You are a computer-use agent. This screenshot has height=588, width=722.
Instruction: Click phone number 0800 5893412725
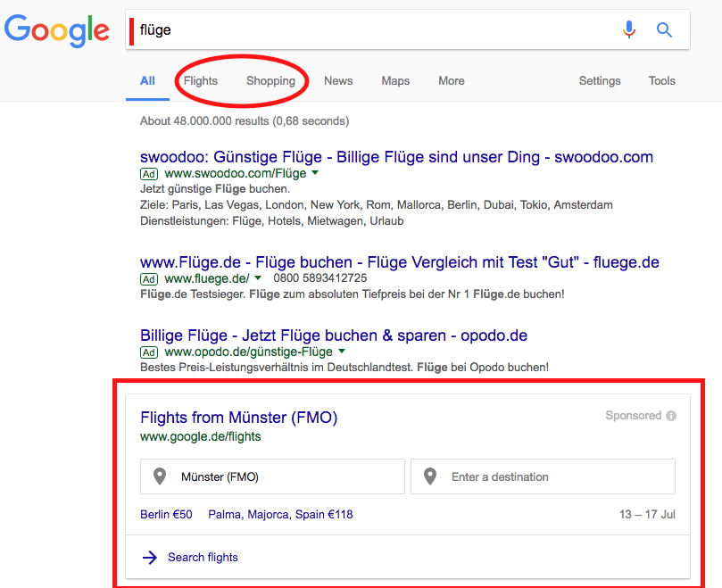(320, 278)
